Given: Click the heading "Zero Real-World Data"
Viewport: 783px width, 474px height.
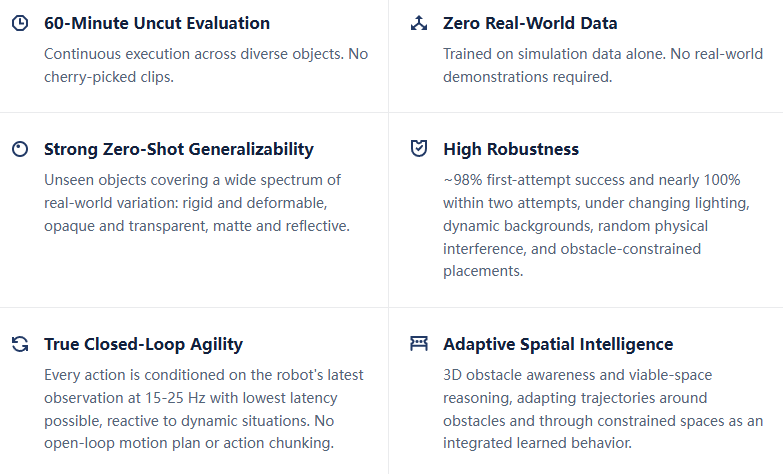Looking at the screenshot, I should 530,23.
